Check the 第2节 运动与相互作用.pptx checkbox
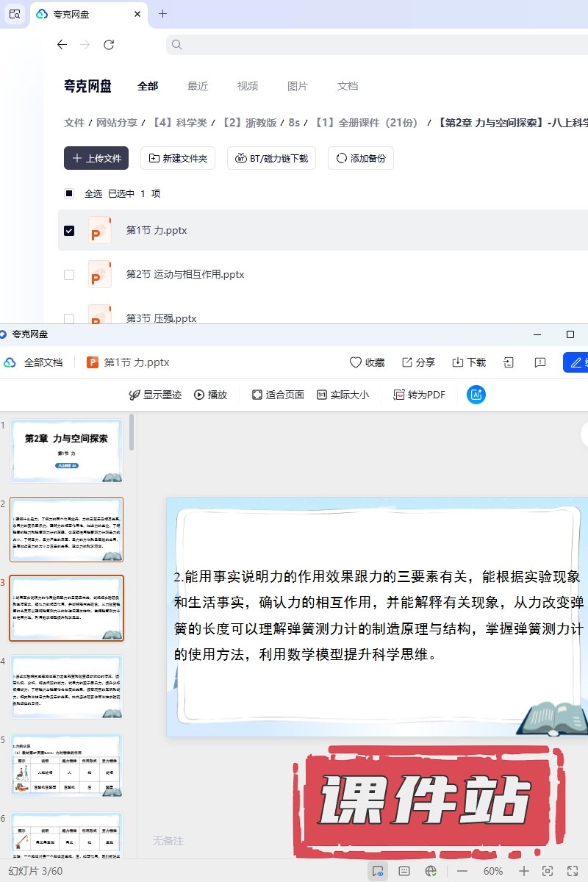588x882 pixels. click(69, 275)
